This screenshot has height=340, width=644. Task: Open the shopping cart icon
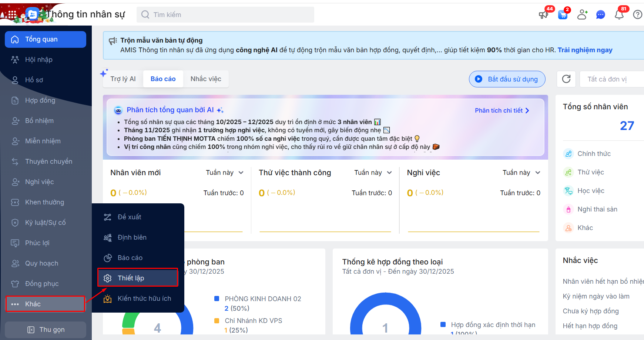coord(563,15)
